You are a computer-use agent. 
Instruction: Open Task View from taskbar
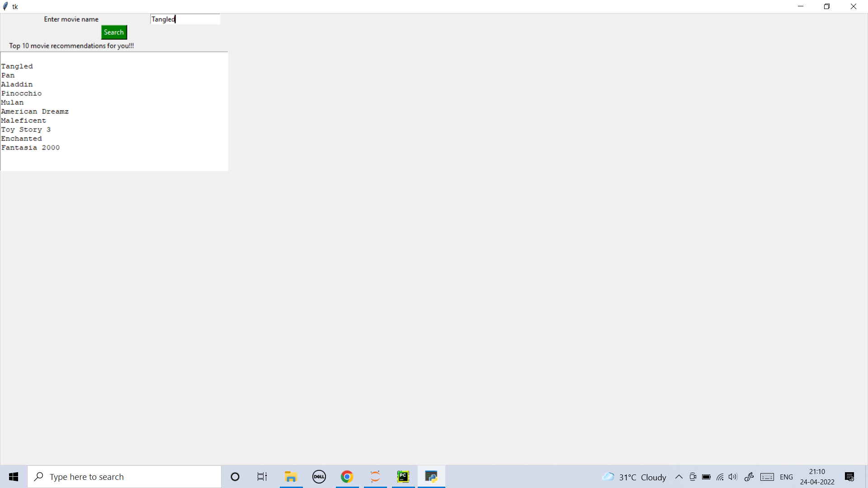click(262, 477)
